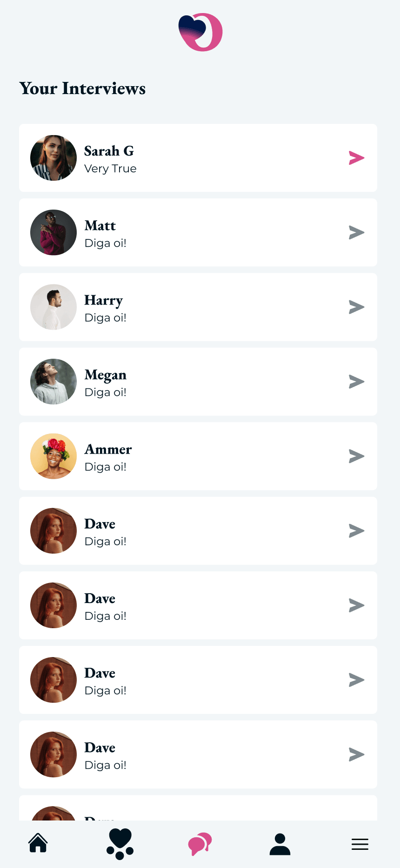
Task: Tap Ammer's flower crown avatar
Action: (53, 456)
